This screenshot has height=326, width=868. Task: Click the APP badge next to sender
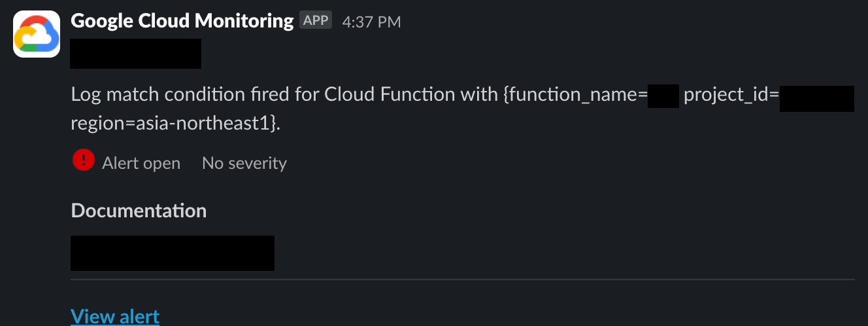click(x=316, y=20)
